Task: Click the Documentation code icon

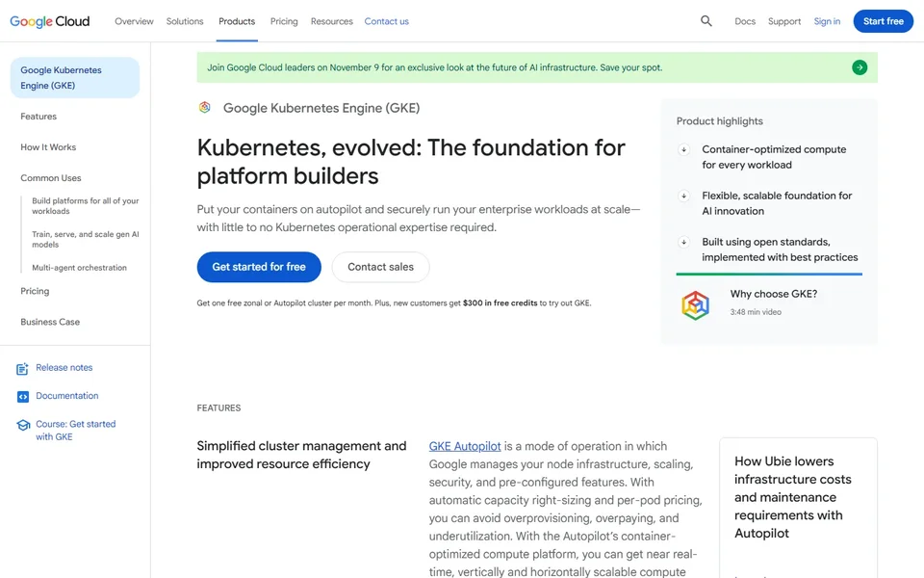Action: tap(22, 397)
